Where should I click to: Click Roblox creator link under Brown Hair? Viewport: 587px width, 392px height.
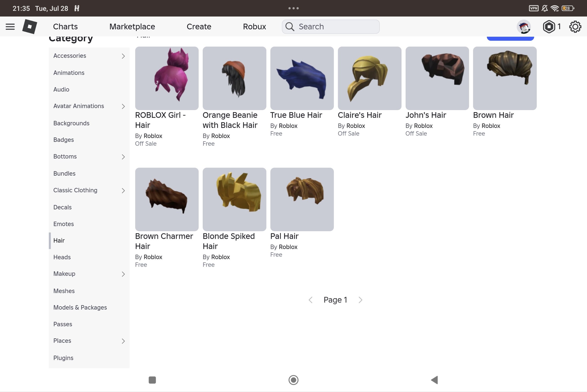click(491, 126)
